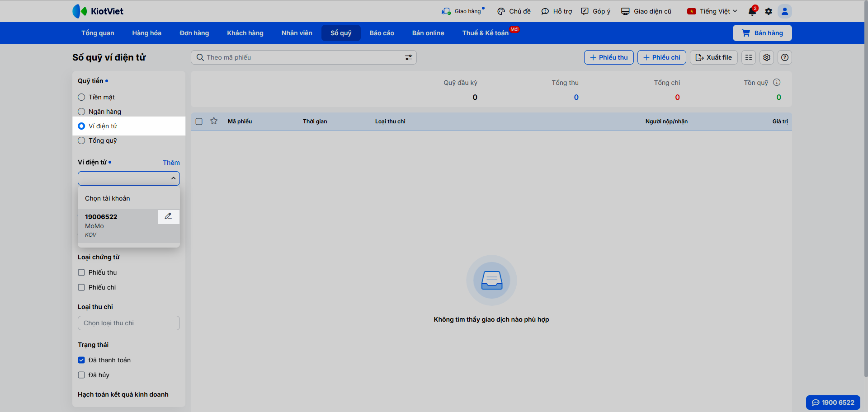Click Sổ quỹ ví điện tử title
Image resolution: width=868 pixels, height=412 pixels.
[109, 57]
